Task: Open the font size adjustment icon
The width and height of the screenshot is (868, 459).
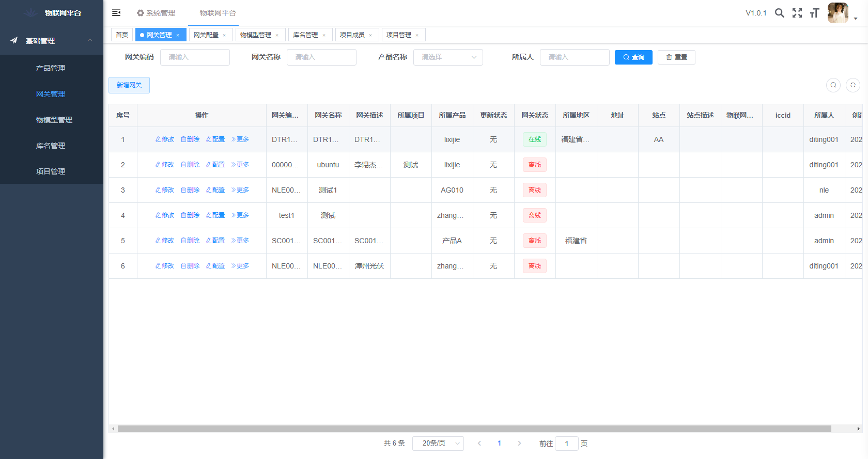Action: point(815,13)
